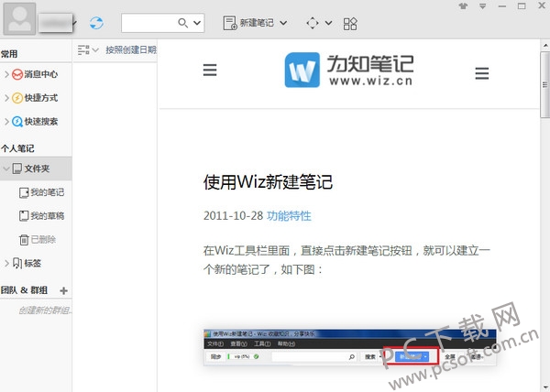Open dropdown next to fullscreen icon
The image size is (550, 392).
click(328, 23)
